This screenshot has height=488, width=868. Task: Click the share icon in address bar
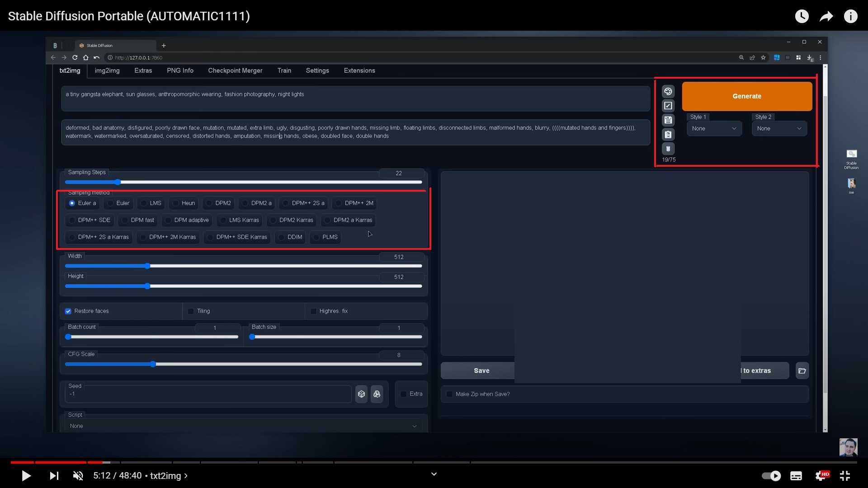point(752,57)
